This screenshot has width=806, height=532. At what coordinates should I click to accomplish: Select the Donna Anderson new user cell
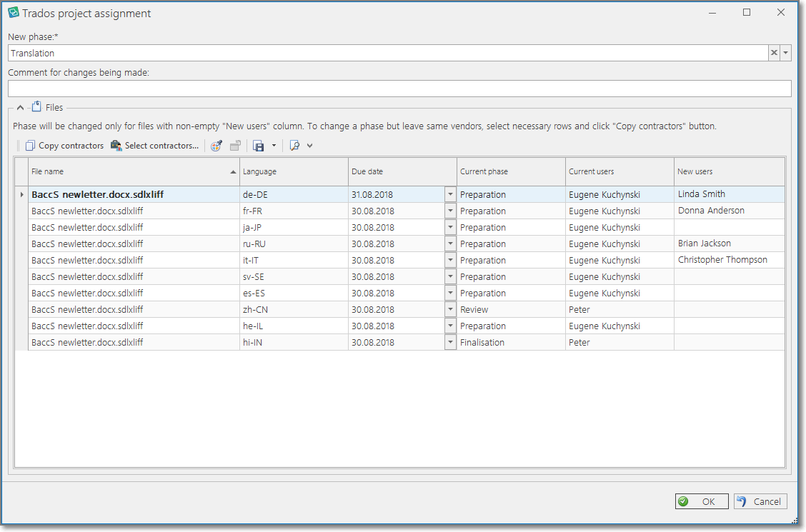pyautogui.click(x=730, y=211)
